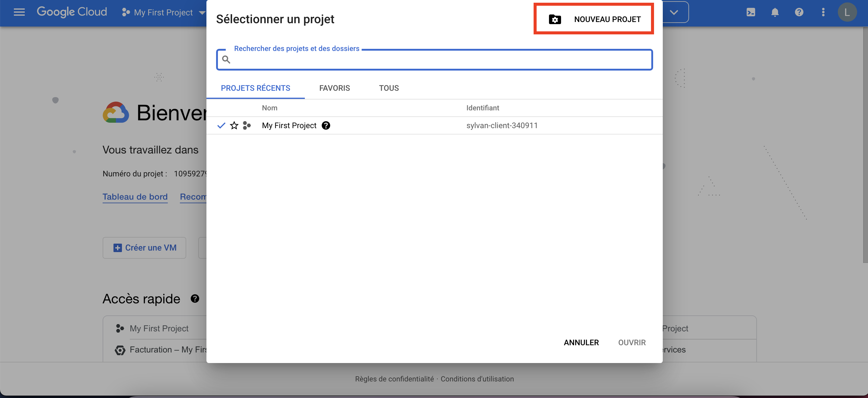Open My First Project quick access card

pyautogui.click(x=159, y=328)
